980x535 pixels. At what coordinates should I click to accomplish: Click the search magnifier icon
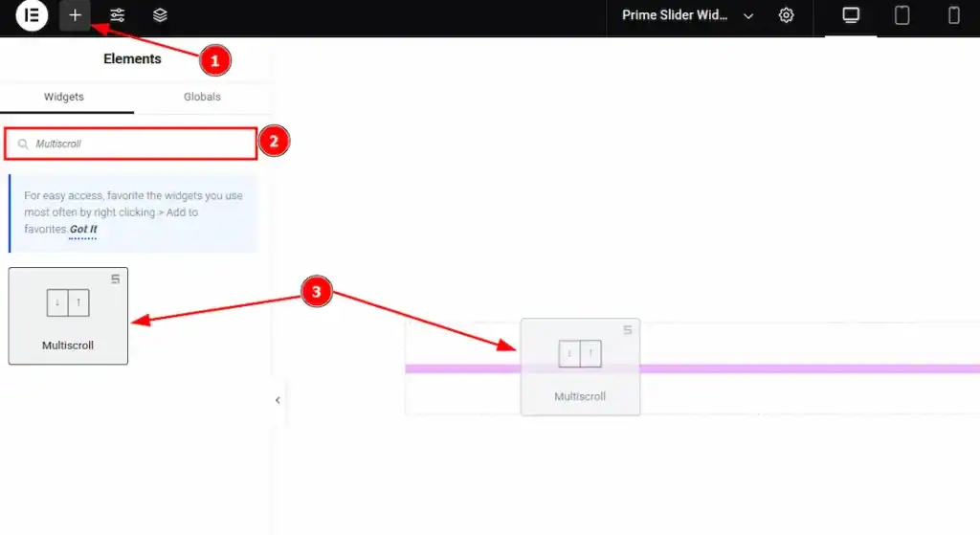click(x=23, y=144)
